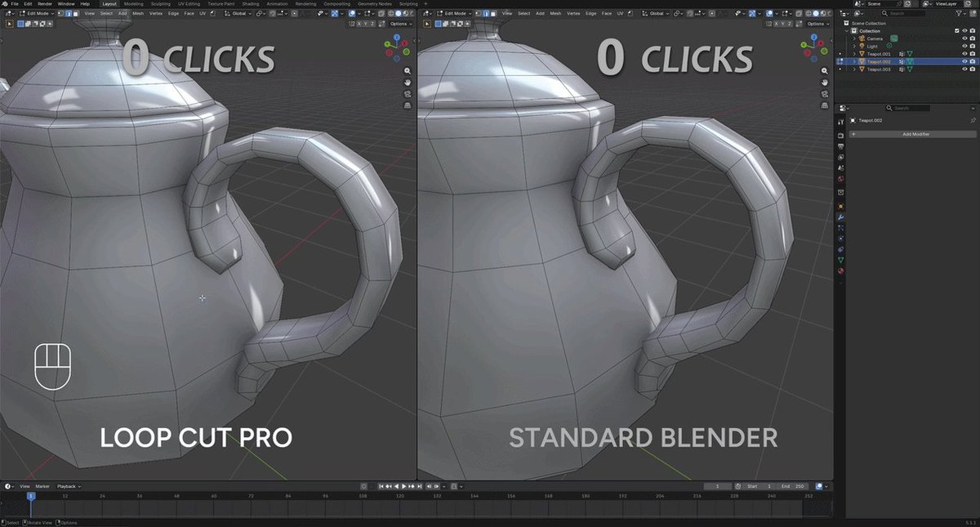The image size is (980, 527).
Task: Click the Add Modifier button
Action: coord(912,134)
